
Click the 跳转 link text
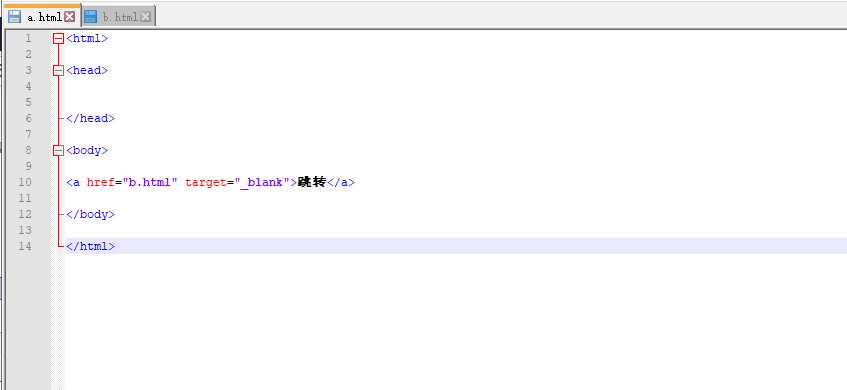(312, 183)
